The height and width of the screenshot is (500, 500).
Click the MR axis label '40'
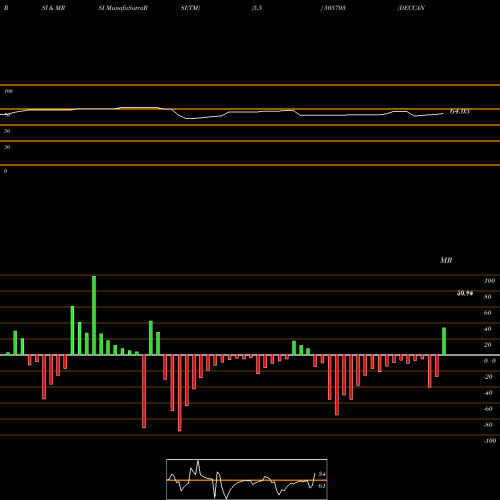[x=488, y=329]
